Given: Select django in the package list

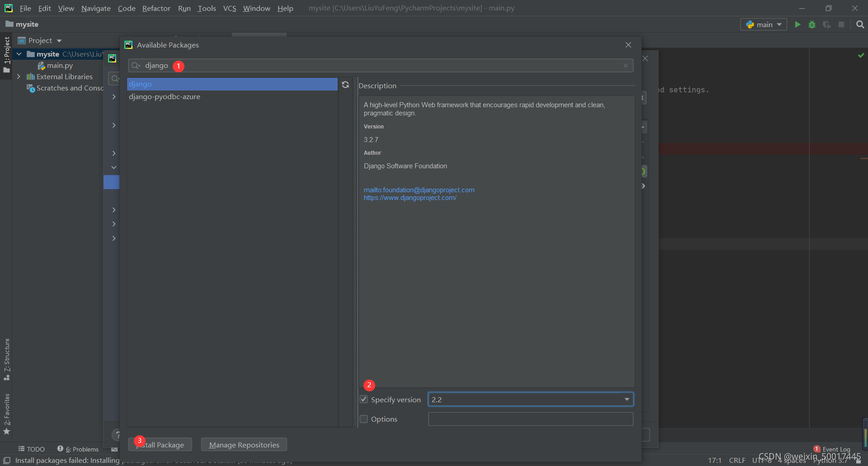Looking at the screenshot, I should click(x=232, y=84).
